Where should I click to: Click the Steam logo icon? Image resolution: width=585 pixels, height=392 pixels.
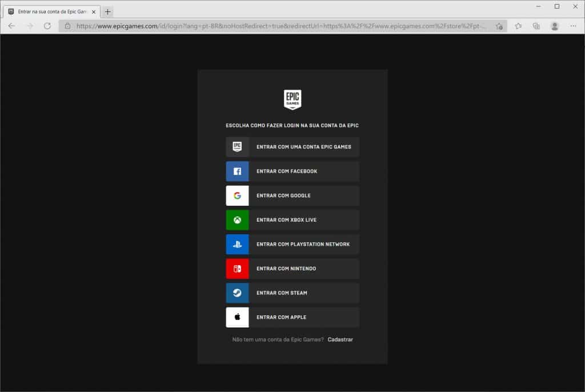tap(237, 293)
